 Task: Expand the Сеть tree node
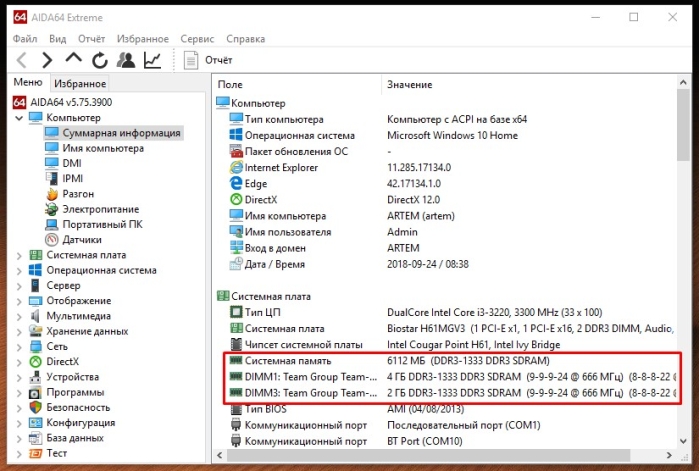tap(19, 347)
